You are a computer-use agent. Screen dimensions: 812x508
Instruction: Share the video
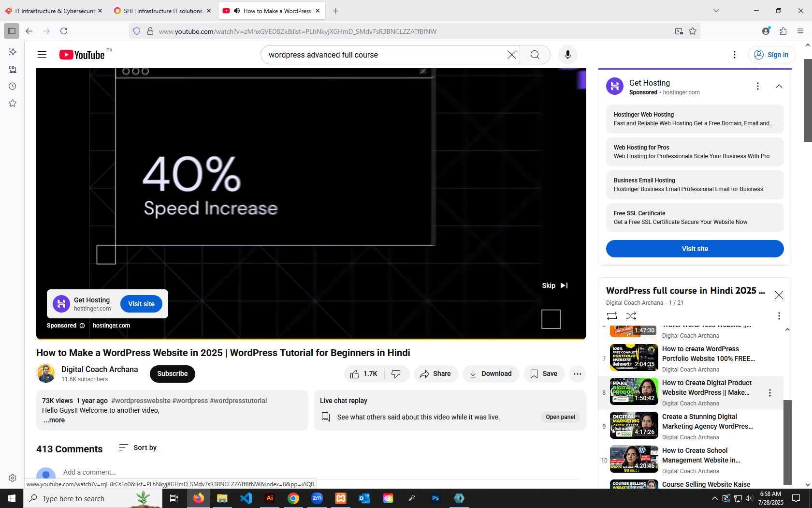point(435,374)
